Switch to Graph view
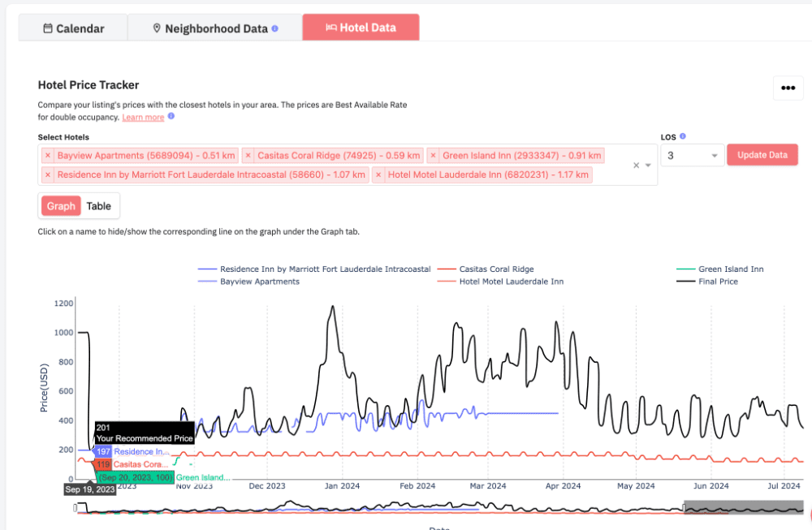This screenshot has height=530, width=812. pos(61,206)
